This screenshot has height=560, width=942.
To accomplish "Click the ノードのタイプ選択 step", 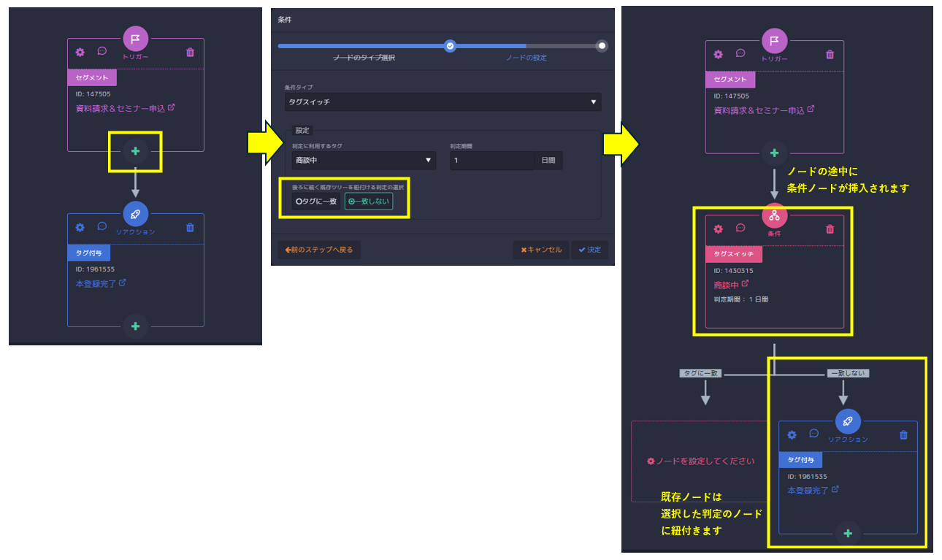I will pos(364,57).
